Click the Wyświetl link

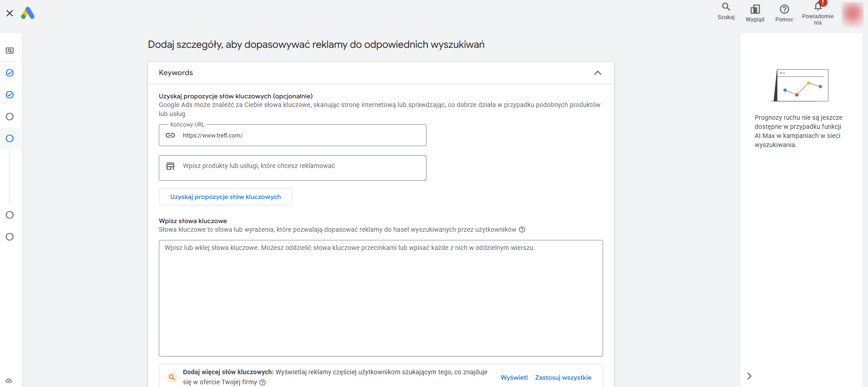[514, 377]
